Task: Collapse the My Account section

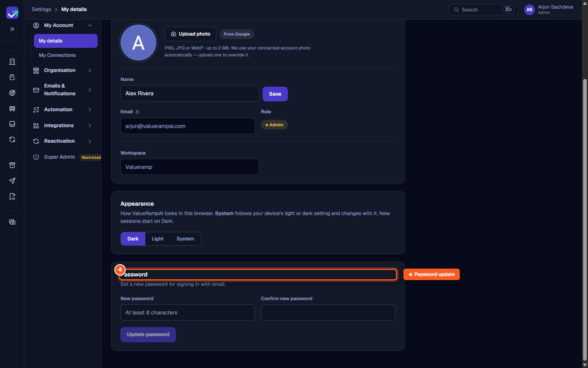Action: point(90,25)
